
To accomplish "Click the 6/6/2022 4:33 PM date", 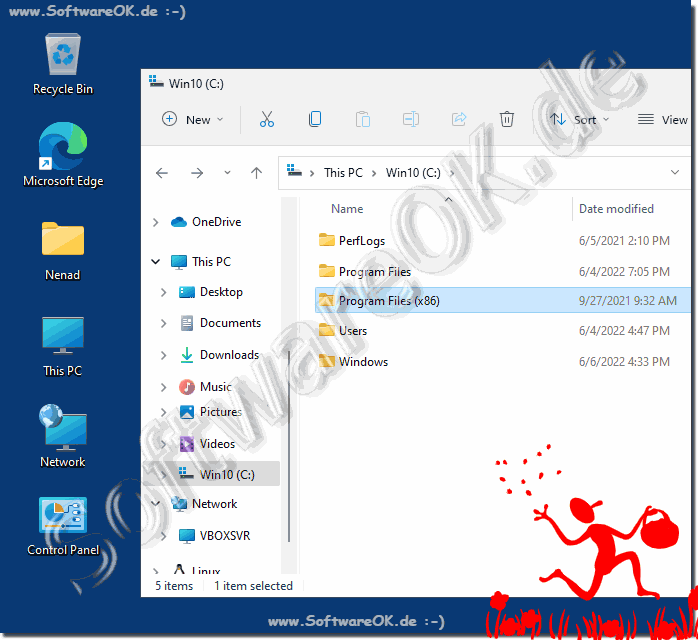I will point(624,361).
